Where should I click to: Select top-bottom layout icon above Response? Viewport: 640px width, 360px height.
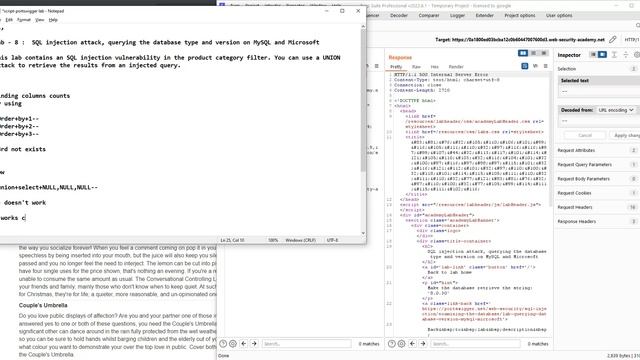point(533,53)
